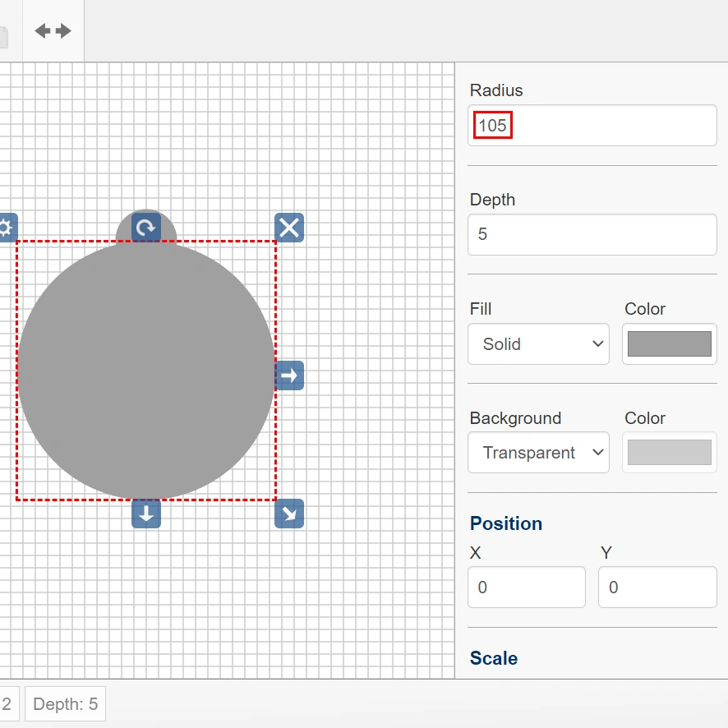
Task: Click the '2' box in the status bar
Action: click(7, 704)
